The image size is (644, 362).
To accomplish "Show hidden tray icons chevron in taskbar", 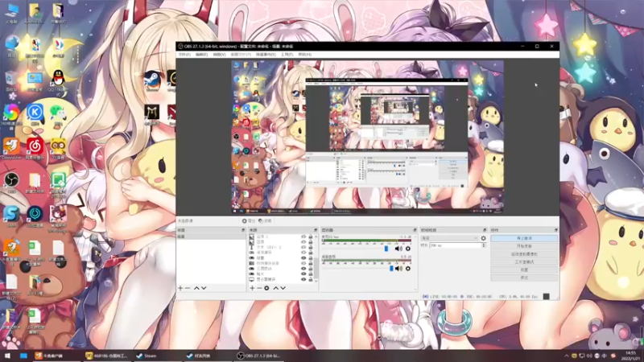I will pyautogui.click(x=567, y=356).
